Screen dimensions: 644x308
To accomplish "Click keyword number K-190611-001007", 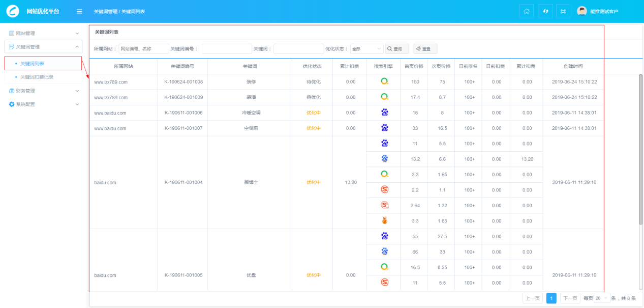I will (x=183, y=128).
